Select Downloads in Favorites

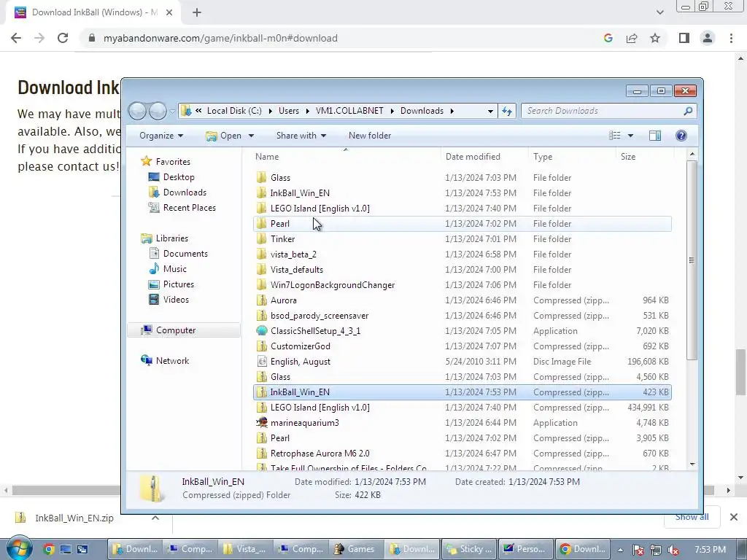coord(185,192)
